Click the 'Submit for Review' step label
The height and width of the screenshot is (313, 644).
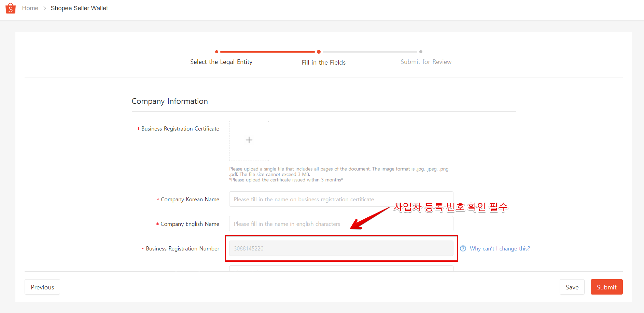coord(426,62)
